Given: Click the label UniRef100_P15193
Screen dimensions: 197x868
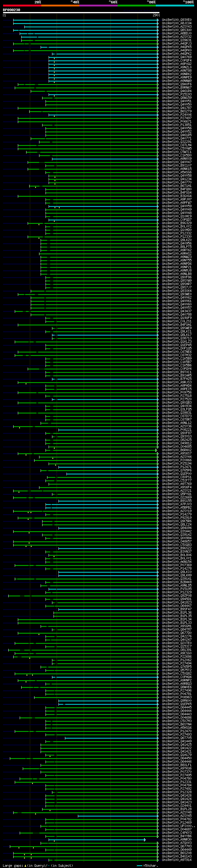Looking at the screenshot, I should pos(176,94).
